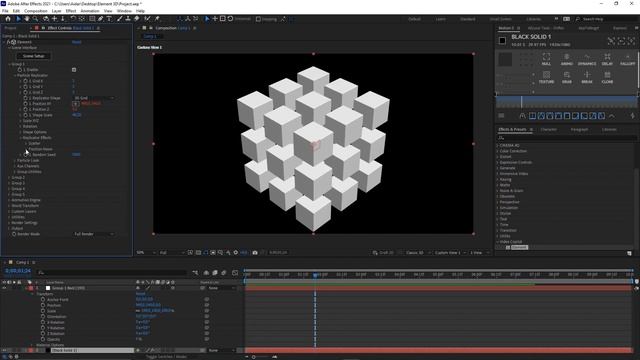
Task: Click the Reset link for Element
Action: 76,42
